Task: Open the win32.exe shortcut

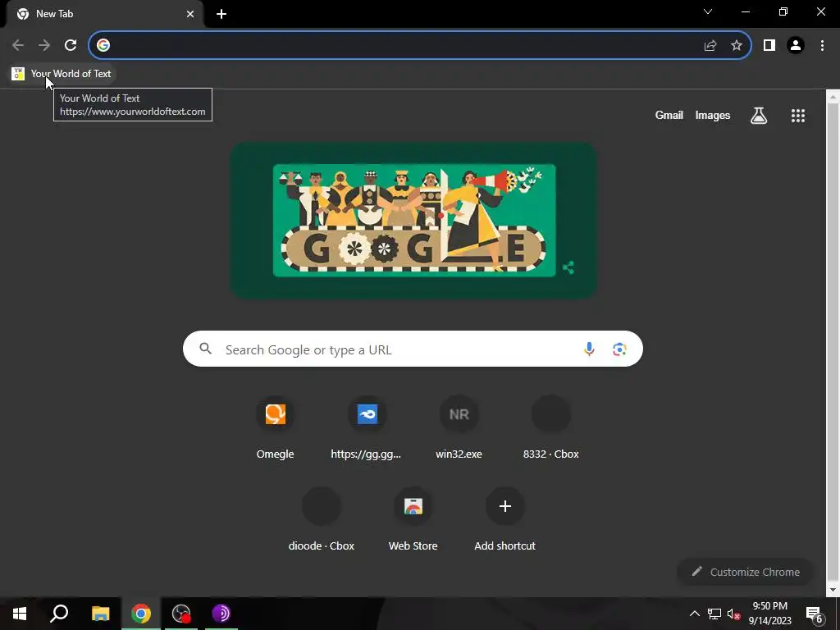Action: [459, 427]
